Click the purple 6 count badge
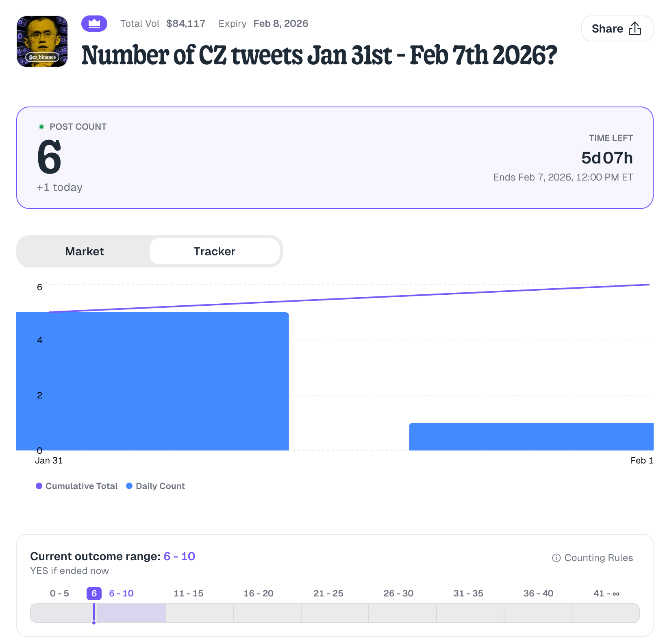Screen dimensions: 665x644 point(94,594)
